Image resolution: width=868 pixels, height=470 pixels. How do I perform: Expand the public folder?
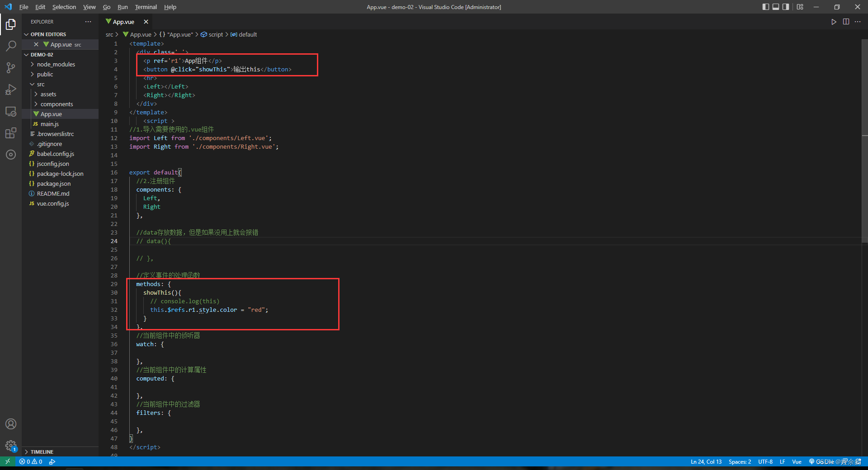[x=45, y=74]
